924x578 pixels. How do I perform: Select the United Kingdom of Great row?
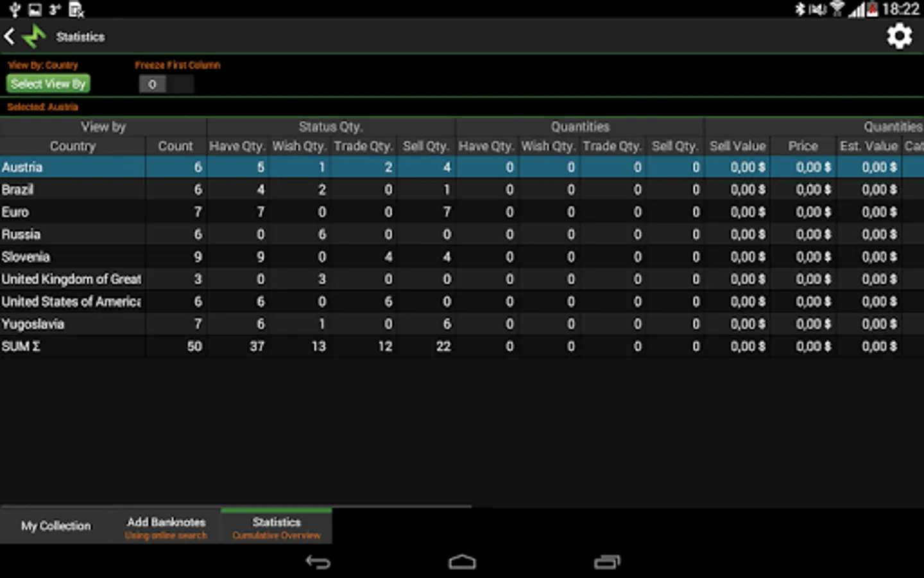pyautogui.click(x=462, y=279)
